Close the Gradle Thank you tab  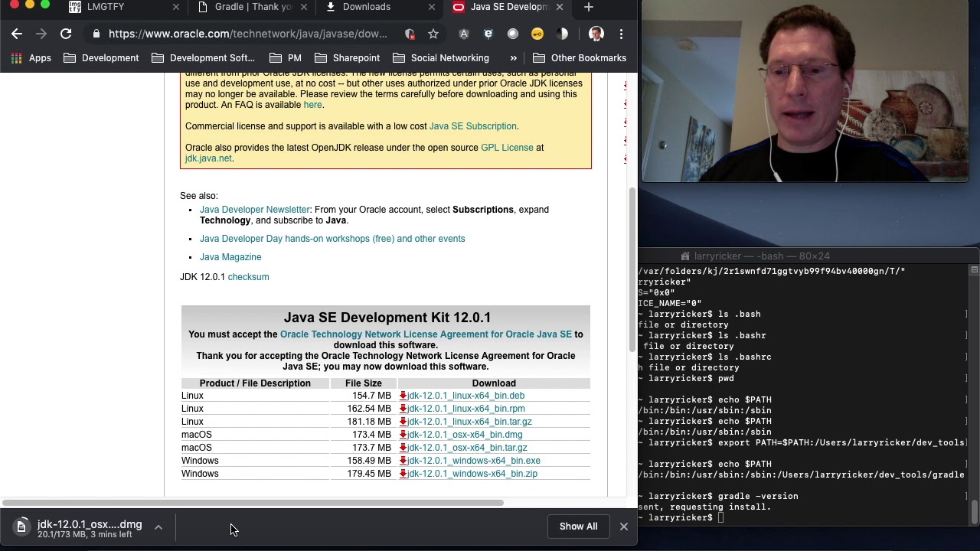304,7
